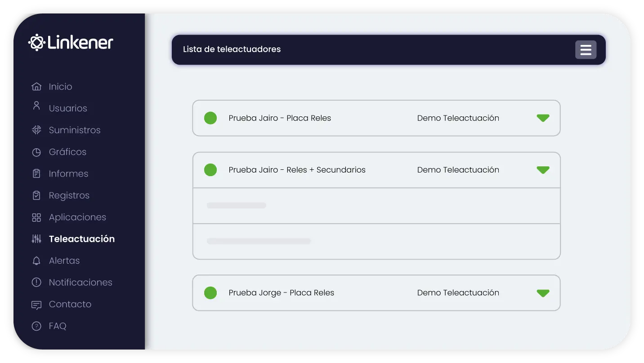Click the green status dot of Reles + Secundarios

[x=210, y=170]
